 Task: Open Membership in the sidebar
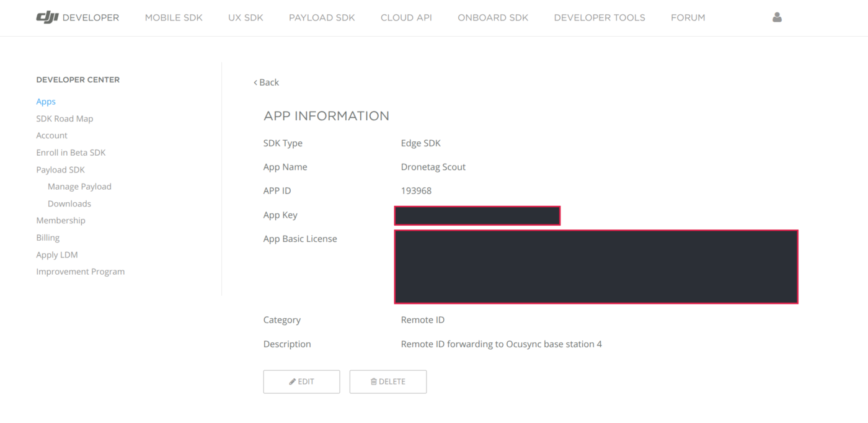tap(61, 220)
